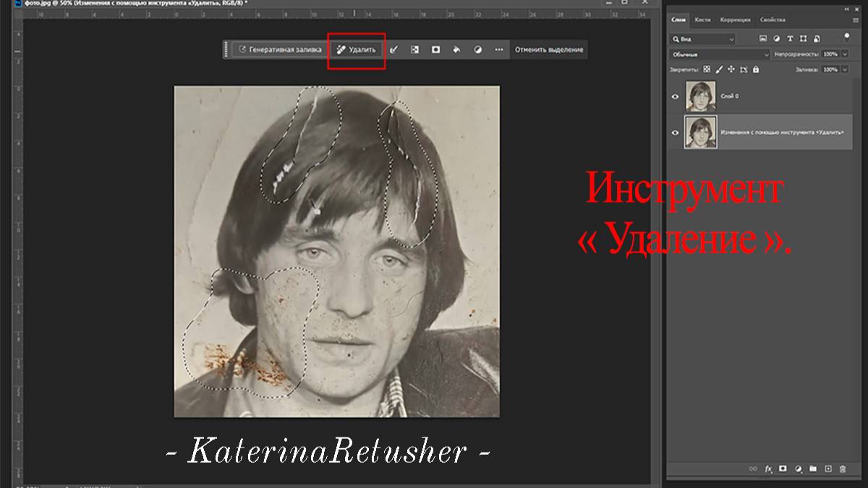This screenshot has height=488, width=868.
Task: Toggle visibility of the «Удалить» changes layer
Action: pyautogui.click(x=676, y=133)
